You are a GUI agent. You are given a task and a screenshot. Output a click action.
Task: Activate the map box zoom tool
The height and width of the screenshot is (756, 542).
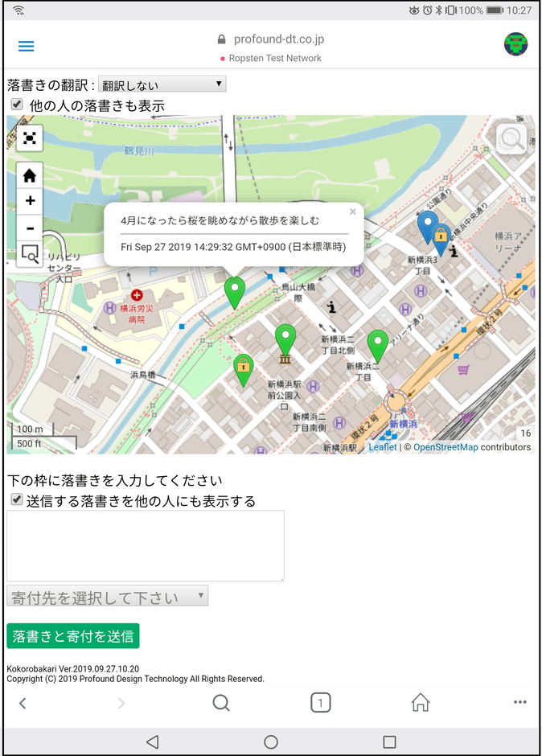tap(30, 255)
